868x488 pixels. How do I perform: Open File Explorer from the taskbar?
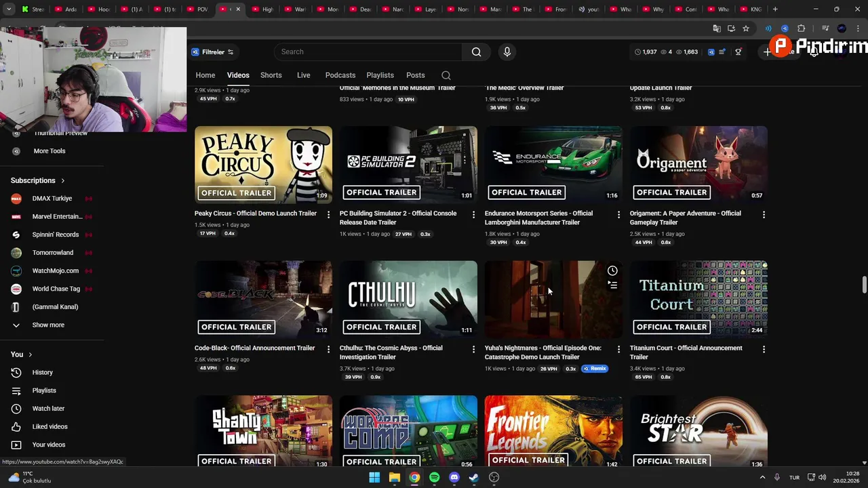(394, 477)
